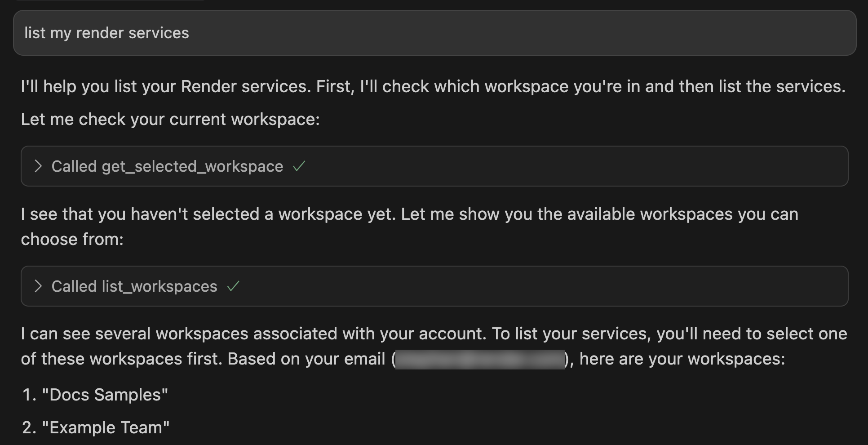The width and height of the screenshot is (868, 445).
Task: Click the Called get_selected_workspace label
Action: pos(168,166)
